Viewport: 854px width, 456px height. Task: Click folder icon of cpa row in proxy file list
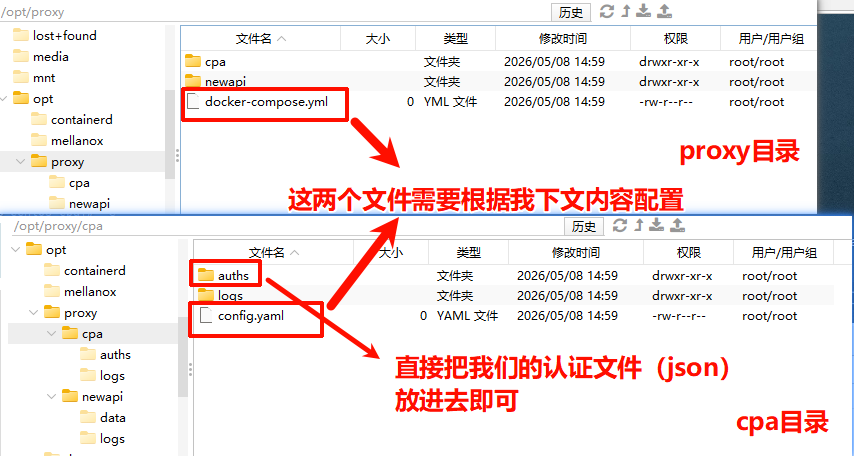(x=193, y=61)
